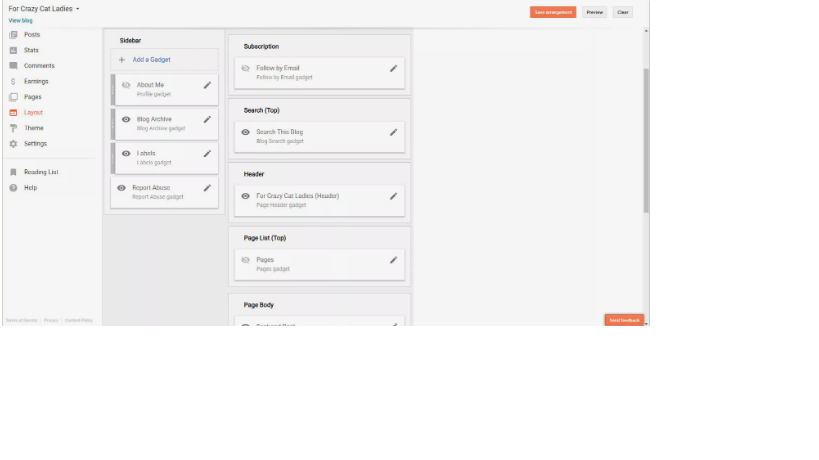
Task: Open the Terms of Service link
Action: tap(21, 321)
